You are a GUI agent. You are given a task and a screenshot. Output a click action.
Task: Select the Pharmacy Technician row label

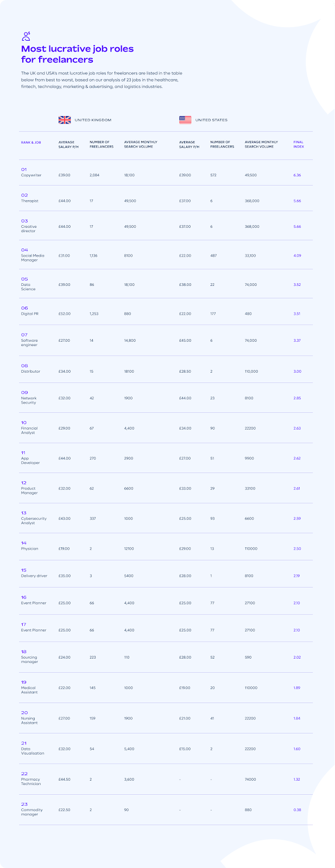(31, 782)
